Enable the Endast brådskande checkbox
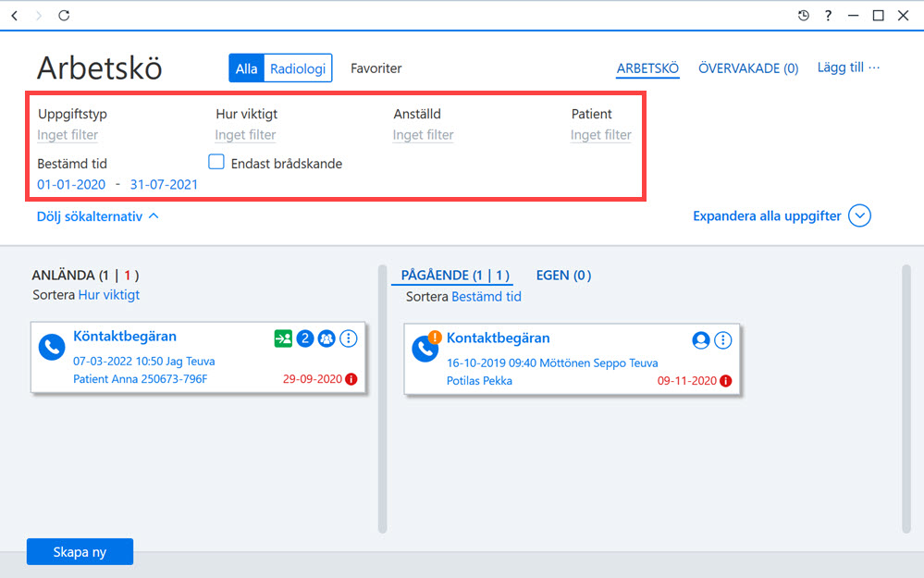 [216, 162]
